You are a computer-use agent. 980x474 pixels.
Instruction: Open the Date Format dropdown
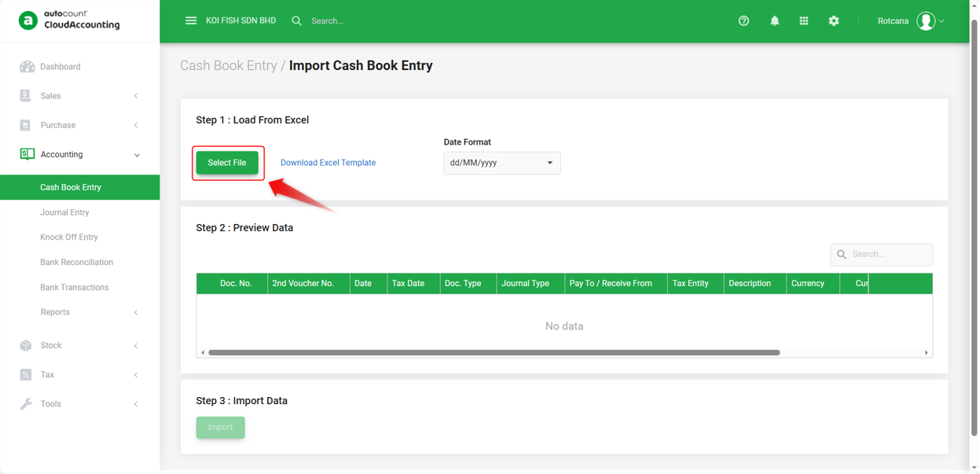(501, 163)
